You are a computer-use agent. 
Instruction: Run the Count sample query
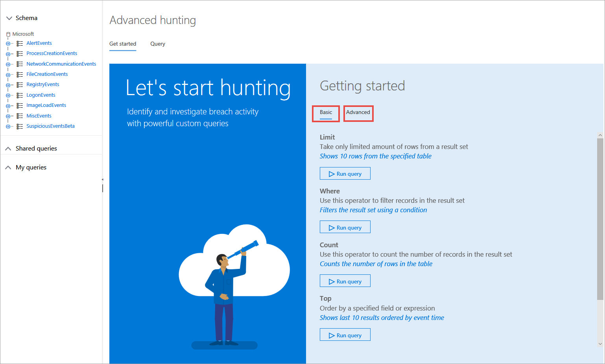coord(345,281)
